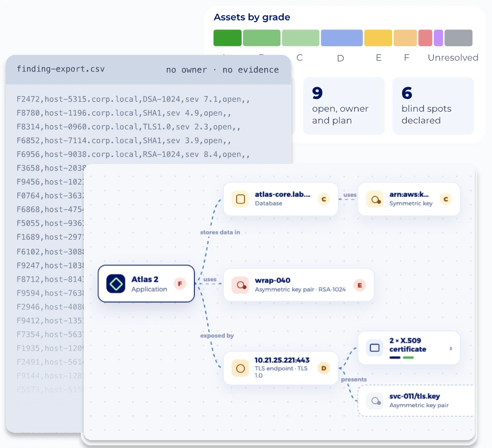Click the certificate icon on X.509 card
Viewport: 492px width, 448px height.
click(374, 348)
